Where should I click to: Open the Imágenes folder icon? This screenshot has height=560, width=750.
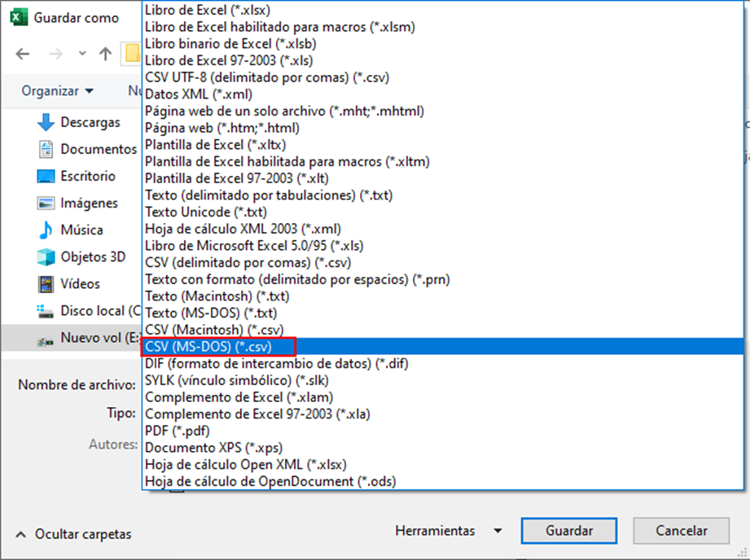[46, 203]
